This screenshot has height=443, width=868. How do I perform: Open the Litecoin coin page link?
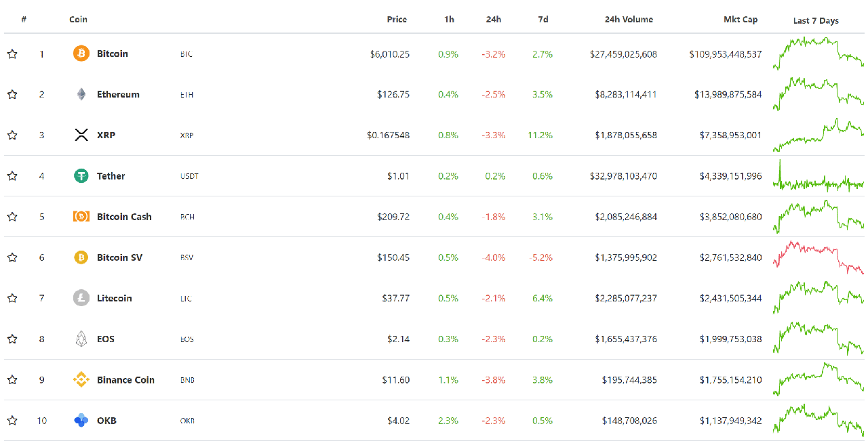[x=115, y=298]
